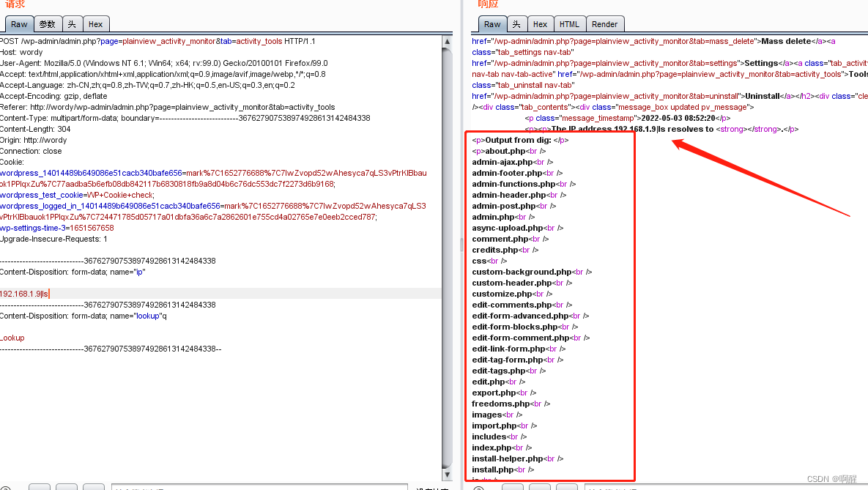
Task: Click the Origin: http://wordy line
Action: (x=34, y=140)
